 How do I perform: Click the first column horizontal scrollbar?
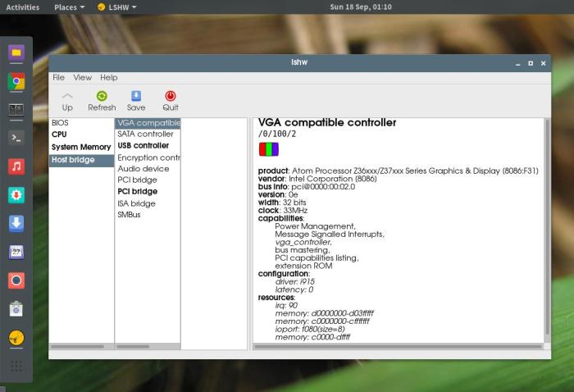(77, 346)
